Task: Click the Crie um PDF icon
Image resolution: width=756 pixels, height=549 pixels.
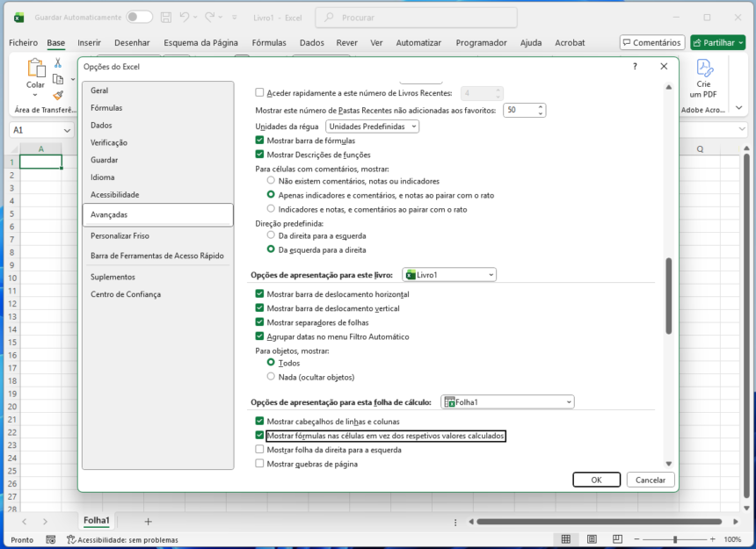Action: coord(703,69)
